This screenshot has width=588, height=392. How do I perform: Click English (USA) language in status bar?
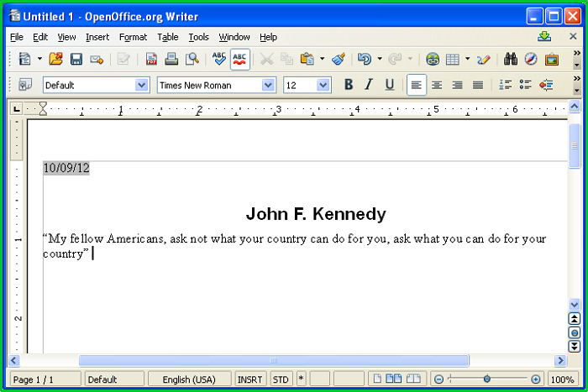tap(189, 379)
